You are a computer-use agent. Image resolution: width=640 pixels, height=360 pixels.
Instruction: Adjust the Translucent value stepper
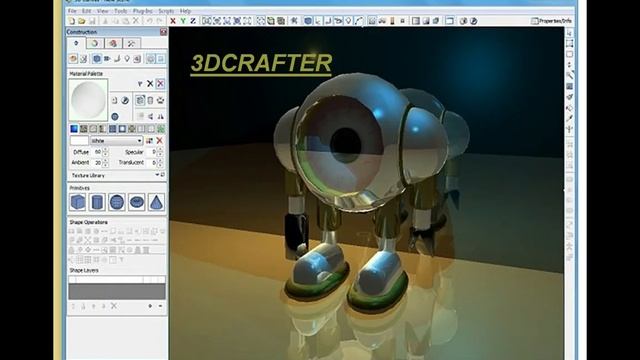point(160,162)
